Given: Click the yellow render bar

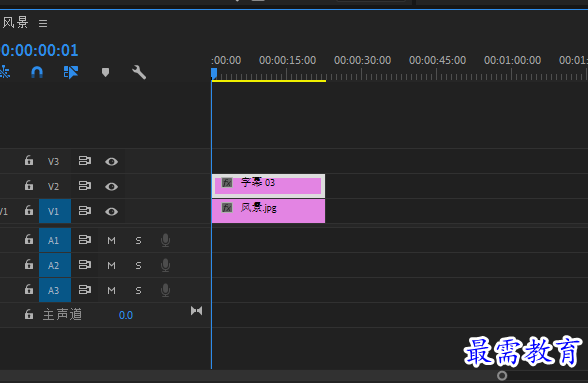Looking at the screenshot, I should click(x=269, y=81).
